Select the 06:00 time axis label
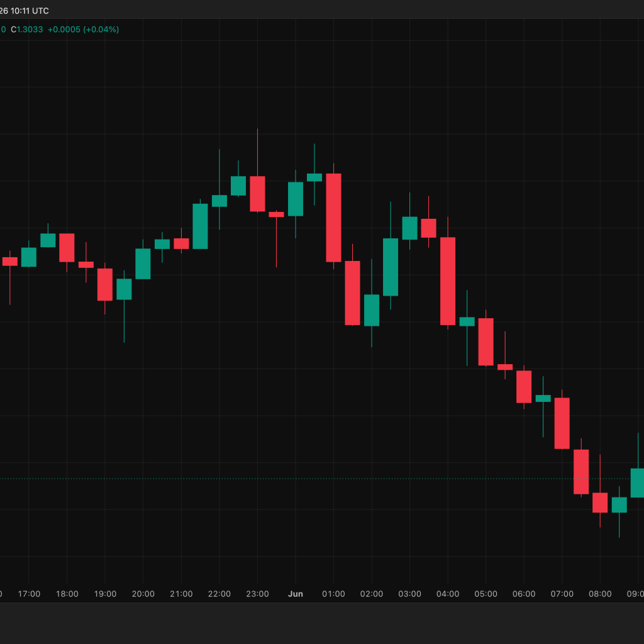Screen dimensions: 644x644 [524, 594]
